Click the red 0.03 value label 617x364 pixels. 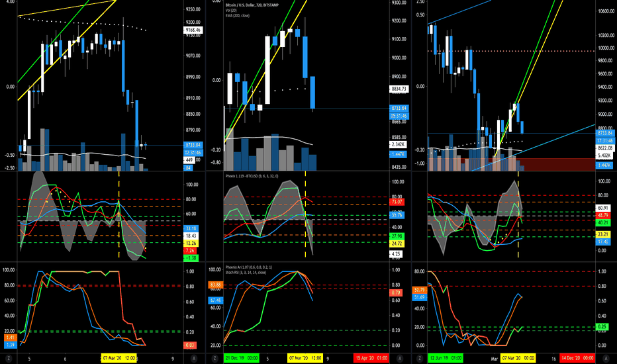point(190,345)
